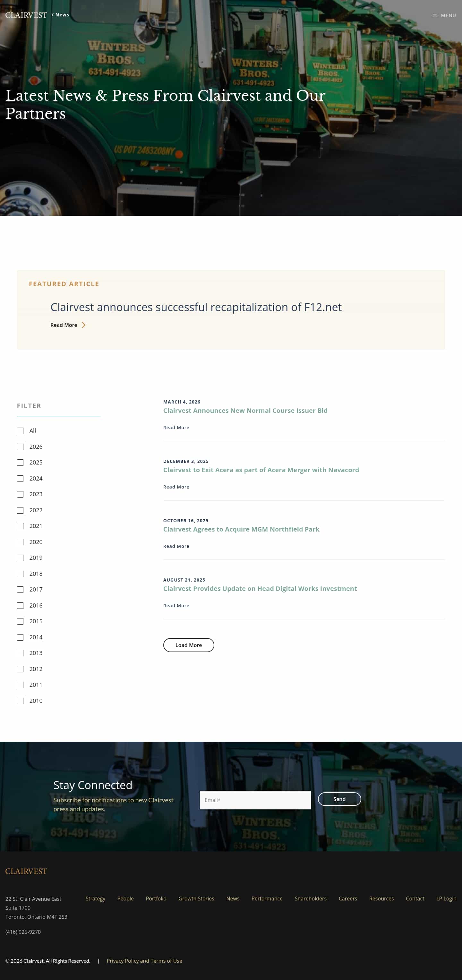Open the Privacy Policy and Terms of Use
This screenshot has width=462, height=980.
coord(144,961)
